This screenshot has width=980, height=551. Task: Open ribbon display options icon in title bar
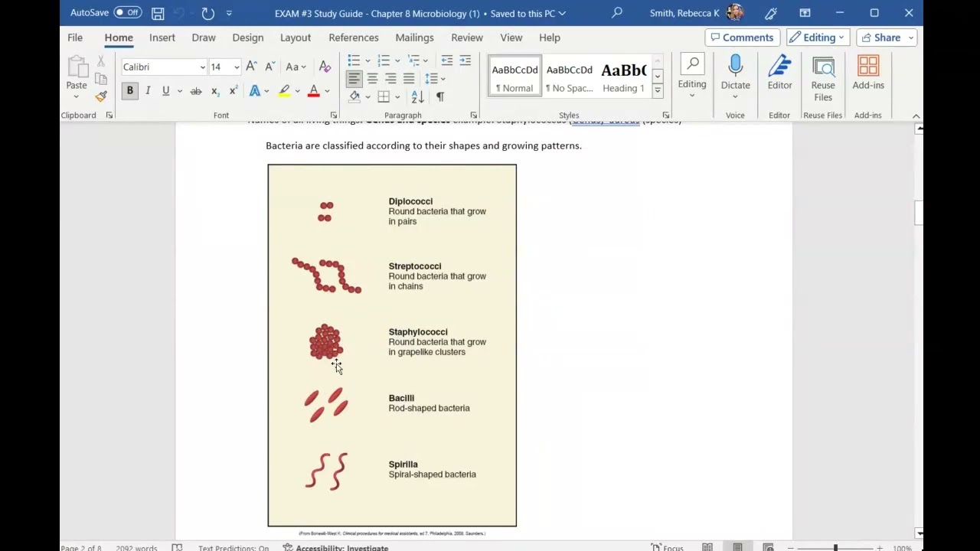pyautogui.click(x=805, y=13)
